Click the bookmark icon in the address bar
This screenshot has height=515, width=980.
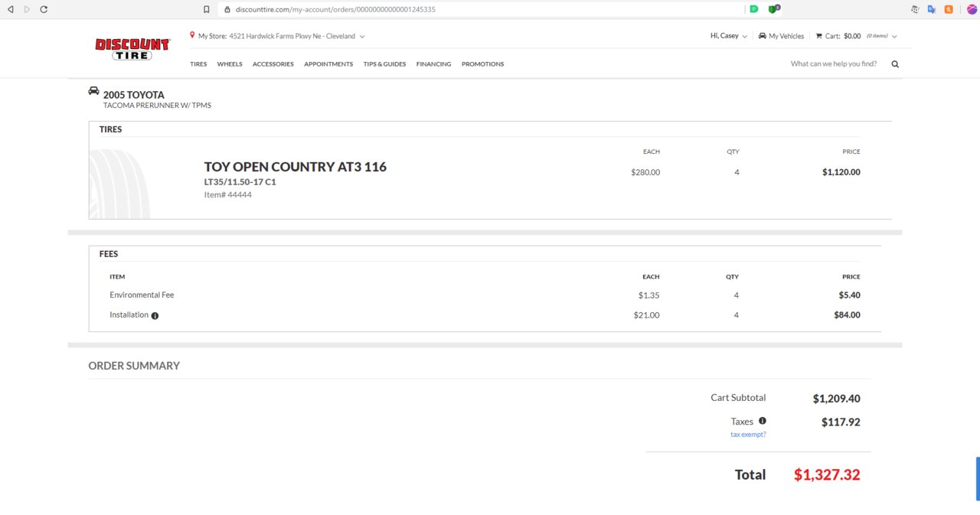pos(206,9)
